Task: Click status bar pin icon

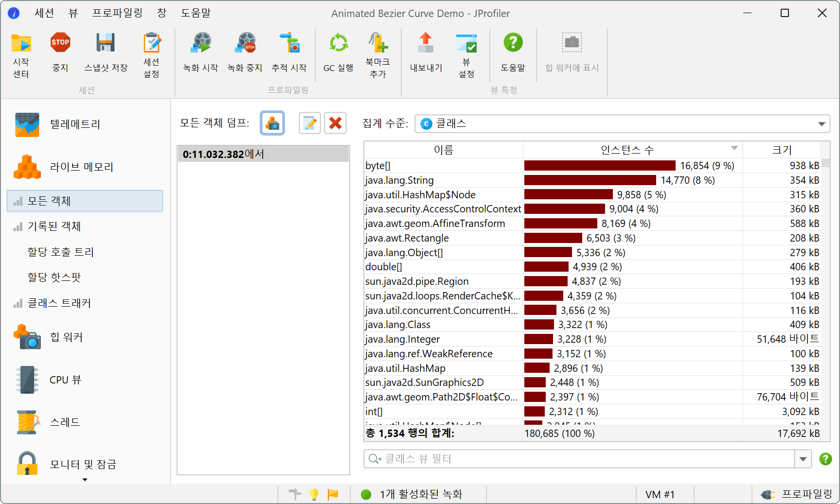Action: coord(295,494)
